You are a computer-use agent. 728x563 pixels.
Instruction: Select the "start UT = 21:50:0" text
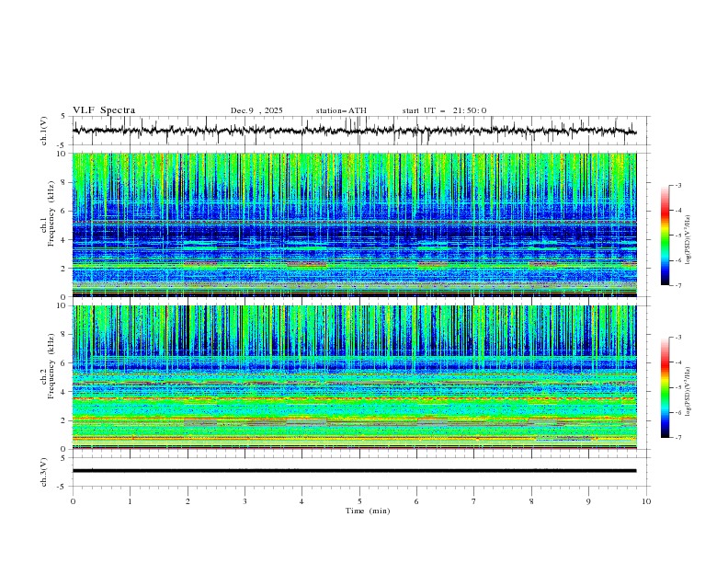[x=444, y=110]
